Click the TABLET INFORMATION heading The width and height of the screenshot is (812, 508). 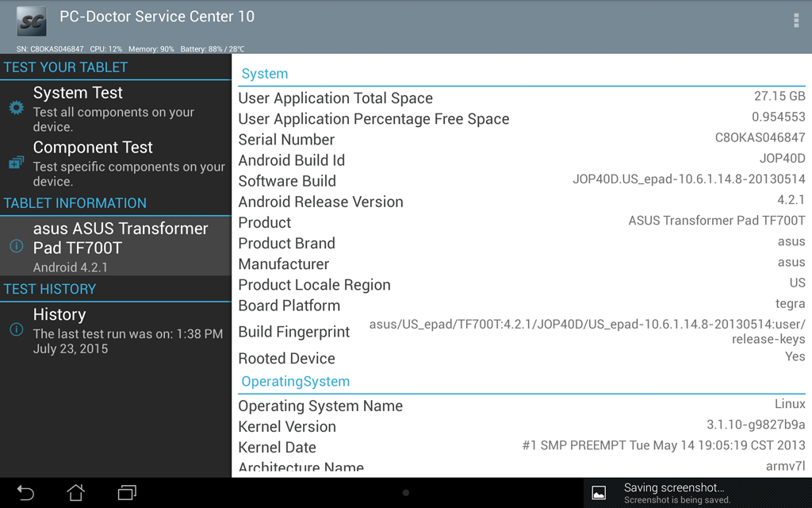(x=75, y=203)
